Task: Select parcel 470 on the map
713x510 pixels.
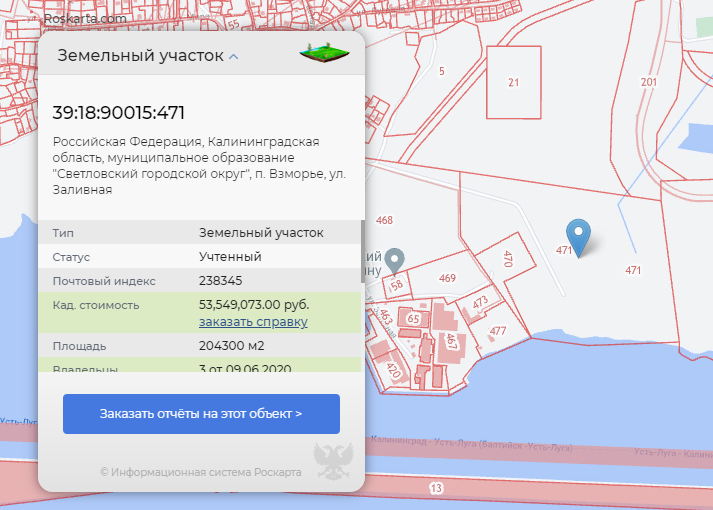Action: click(508, 262)
